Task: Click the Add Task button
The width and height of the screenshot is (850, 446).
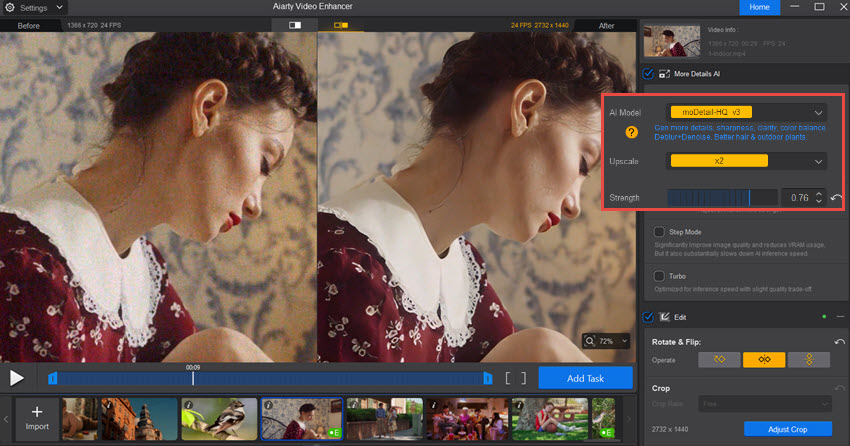Action: coord(585,378)
